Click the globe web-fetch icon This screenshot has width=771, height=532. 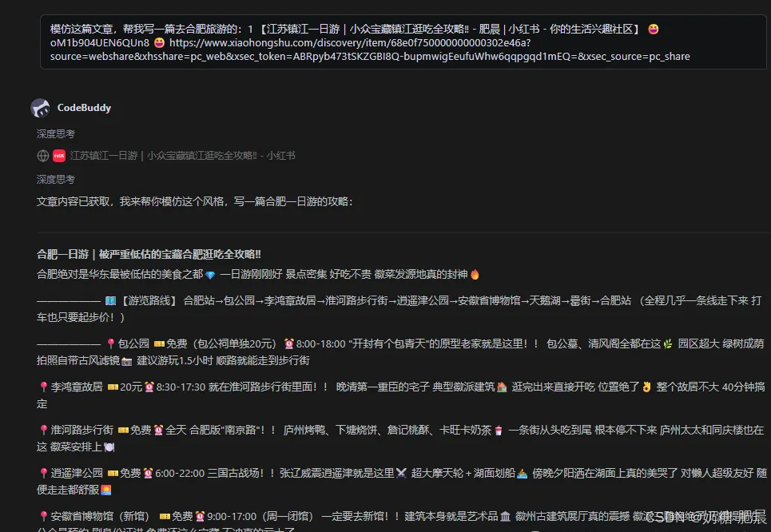[x=43, y=156]
